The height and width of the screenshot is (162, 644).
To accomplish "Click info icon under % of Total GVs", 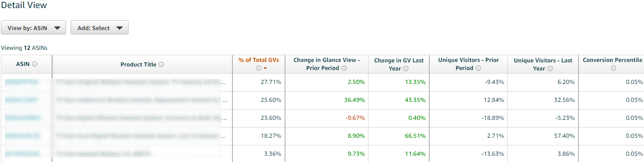I will coord(259,68).
